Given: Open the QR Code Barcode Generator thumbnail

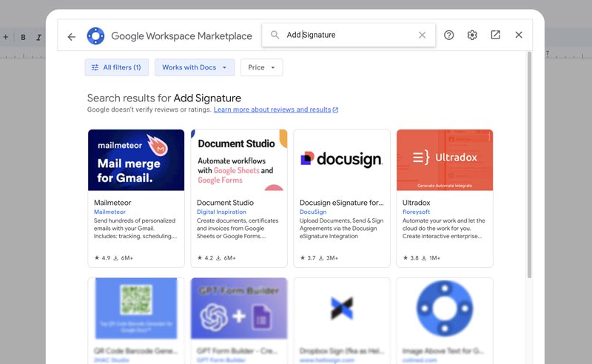Looking at the screenshot, I should pos(136,309).
